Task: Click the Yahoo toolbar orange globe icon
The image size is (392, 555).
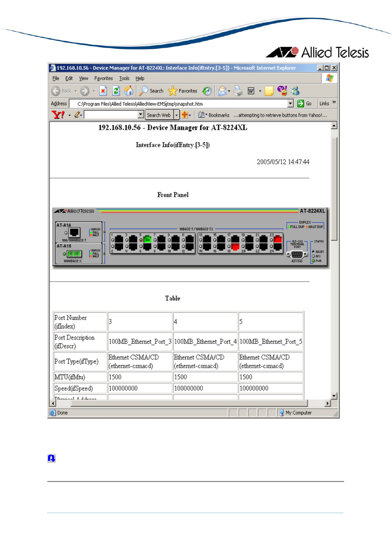Action: tap(185, 115)
